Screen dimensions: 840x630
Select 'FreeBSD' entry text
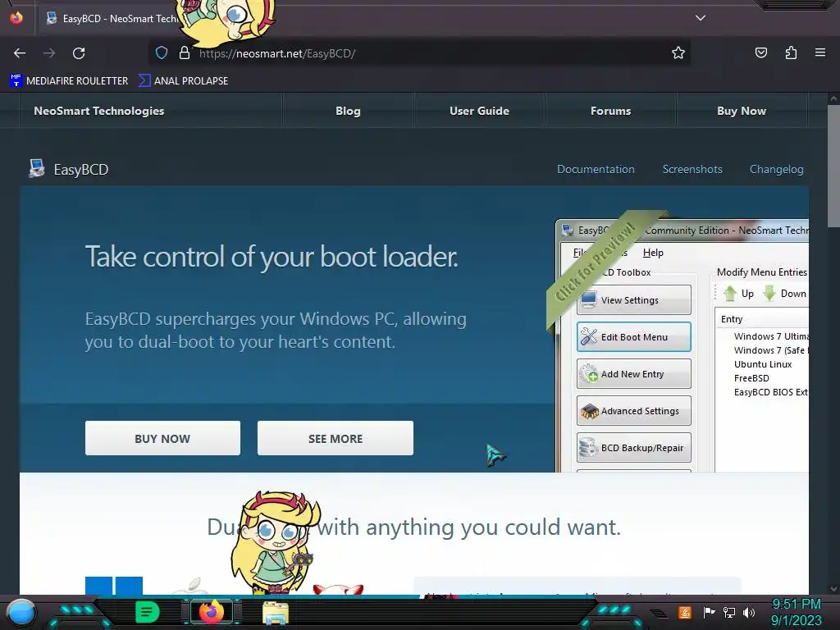click(x=751, y=378)
